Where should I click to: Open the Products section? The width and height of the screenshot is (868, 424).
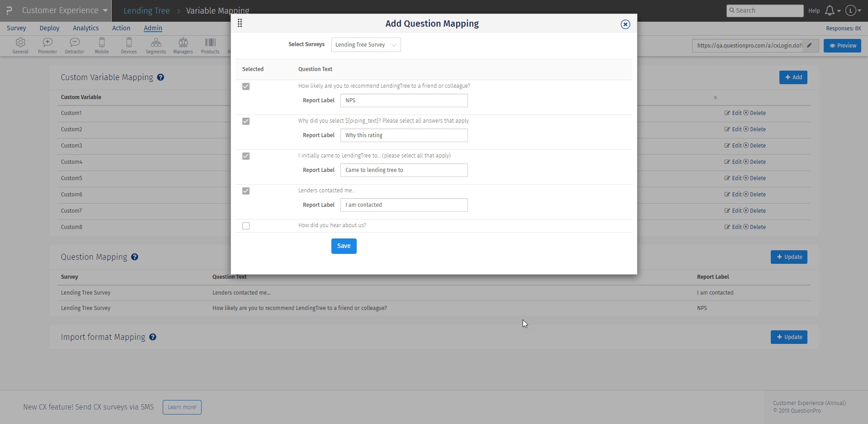point(210,45)
